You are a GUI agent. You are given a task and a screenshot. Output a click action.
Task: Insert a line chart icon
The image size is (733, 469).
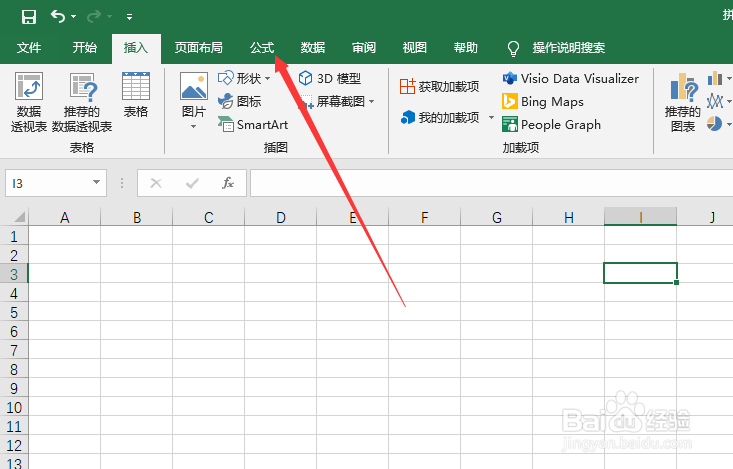coord(715,101)
